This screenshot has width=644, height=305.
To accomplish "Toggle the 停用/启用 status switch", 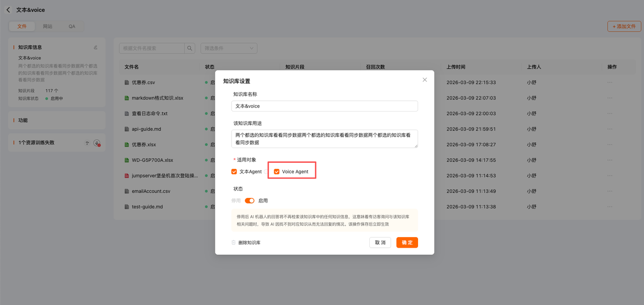I will 250,200.
